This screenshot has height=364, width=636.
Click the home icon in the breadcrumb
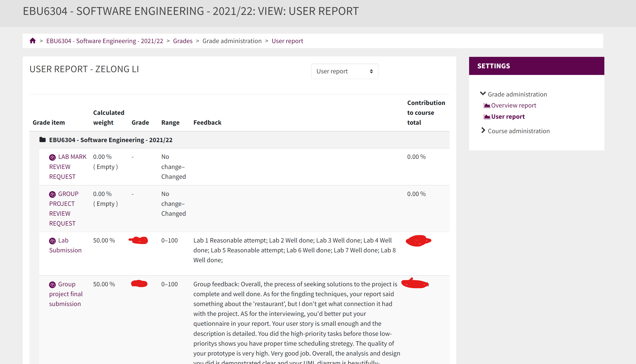coord(33,41)
